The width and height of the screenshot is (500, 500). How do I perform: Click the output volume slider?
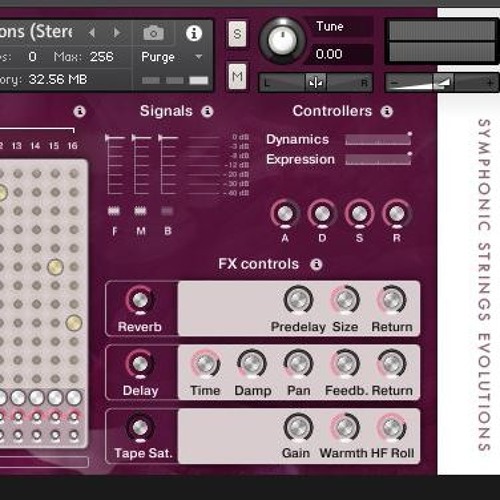(442, 82)
